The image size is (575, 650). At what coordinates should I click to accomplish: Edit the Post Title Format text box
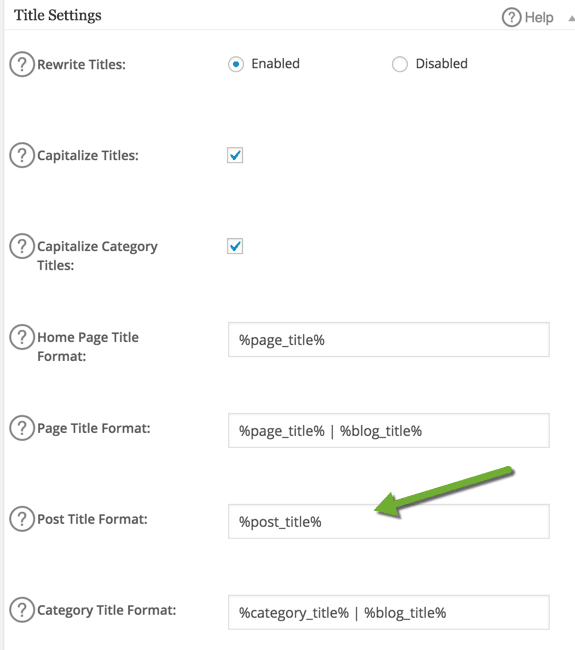[389, 521]
